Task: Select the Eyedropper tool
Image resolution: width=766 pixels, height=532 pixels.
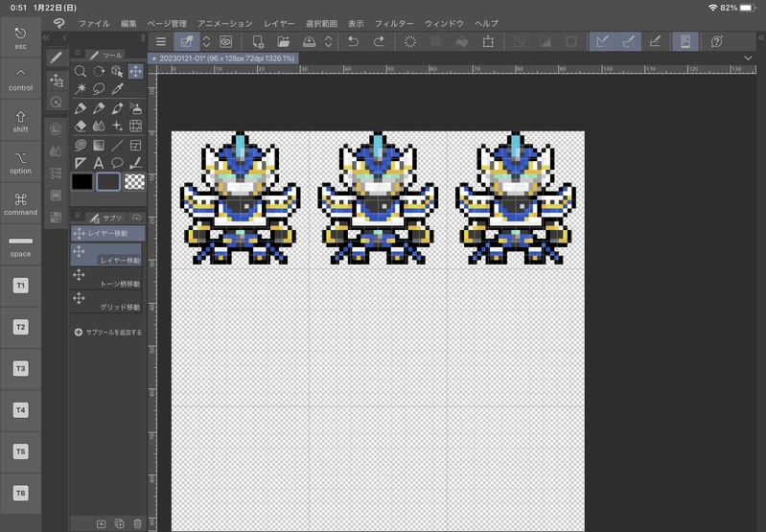Action: [117, 89]
